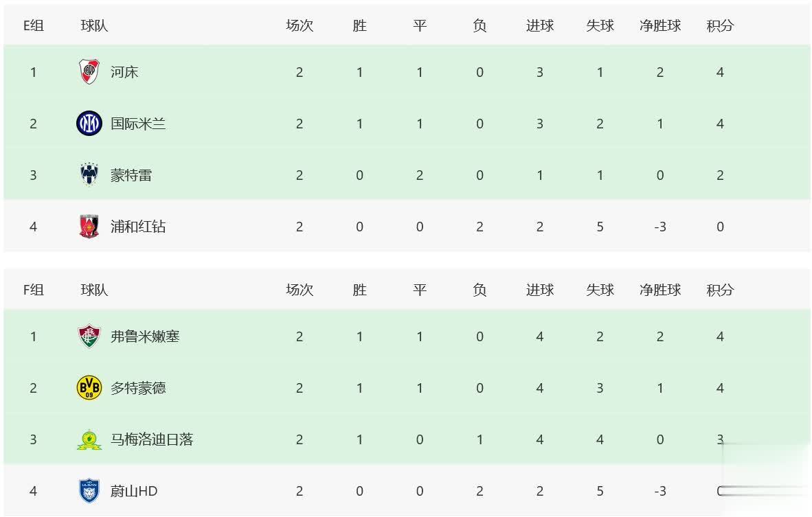
Task: Select the 弗鲁米嫩塞 team name
Action: click(x=145, y=336)
